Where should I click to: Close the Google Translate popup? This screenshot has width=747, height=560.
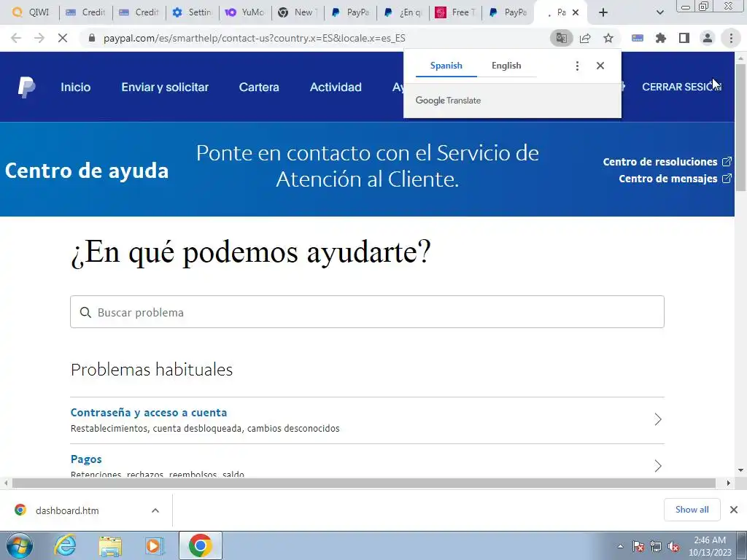click(x=600, y=66)
